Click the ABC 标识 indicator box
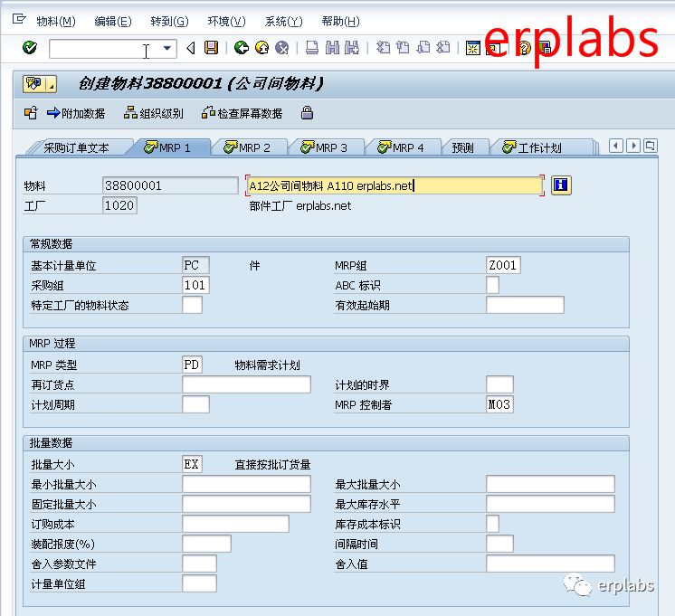The height and width of the screenshot is (616, 675). tap(492, 285)
